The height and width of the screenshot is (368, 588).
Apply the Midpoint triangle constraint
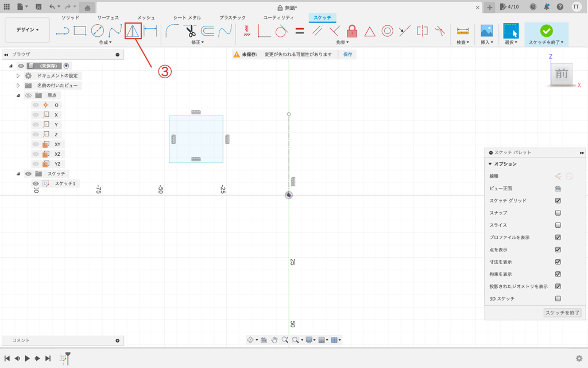pyautogui.click(x=370, y=32)
